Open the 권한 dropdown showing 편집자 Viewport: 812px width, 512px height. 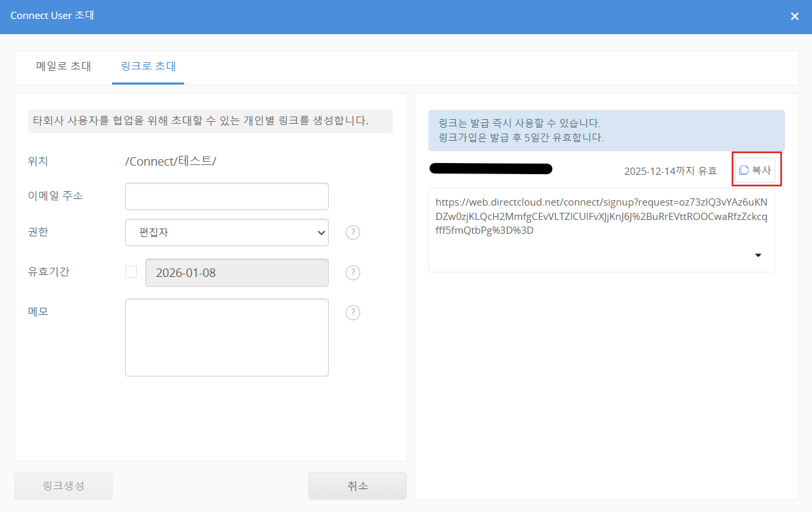227,232
